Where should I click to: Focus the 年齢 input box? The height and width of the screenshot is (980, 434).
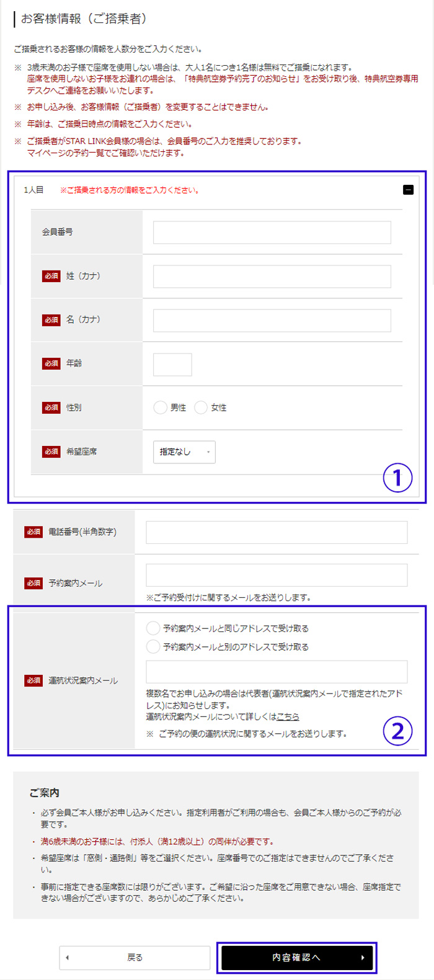(172, 364)
